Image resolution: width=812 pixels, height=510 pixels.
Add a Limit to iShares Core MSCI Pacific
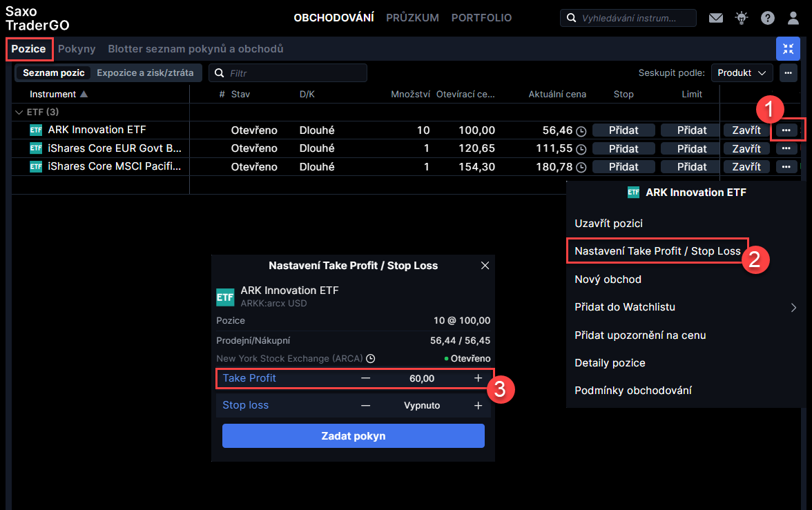coord(692,167)
